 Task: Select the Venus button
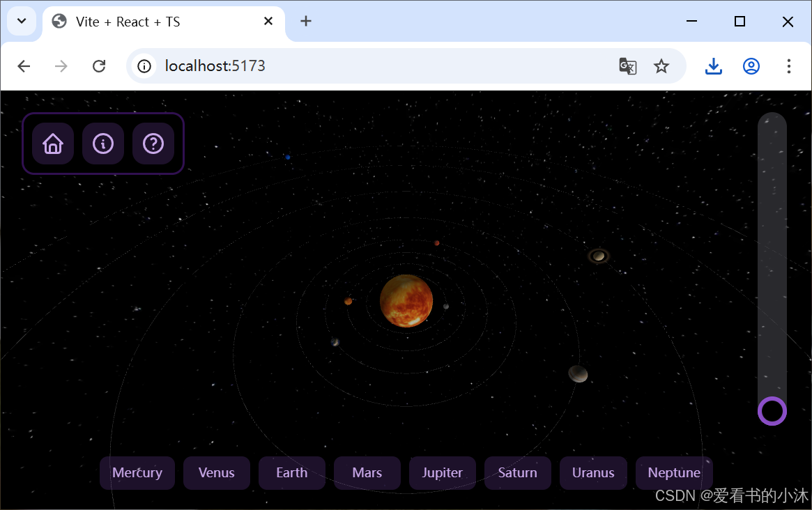tap(217, 472)
